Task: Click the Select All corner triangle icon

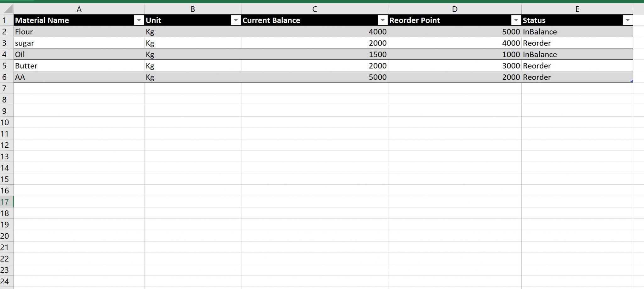Action: [x=8, y=9]
